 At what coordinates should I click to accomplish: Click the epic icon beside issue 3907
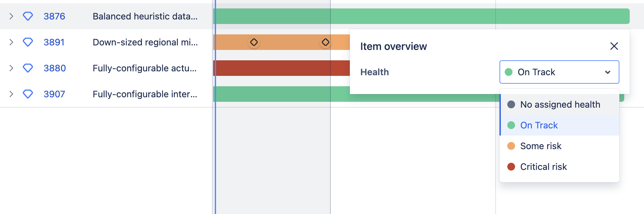point(28,94)
